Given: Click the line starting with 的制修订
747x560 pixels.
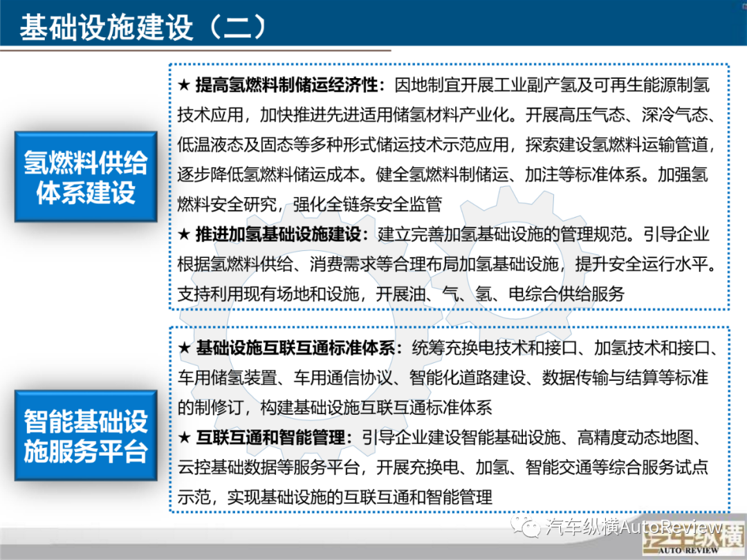Looking at the screenshot, I should pyautogui.click(x=335, y=407).
